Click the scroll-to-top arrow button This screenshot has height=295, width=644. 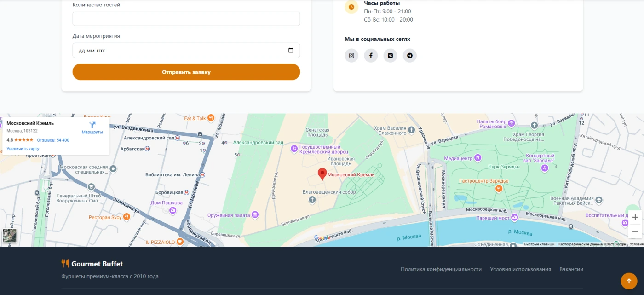pos(629,281)
